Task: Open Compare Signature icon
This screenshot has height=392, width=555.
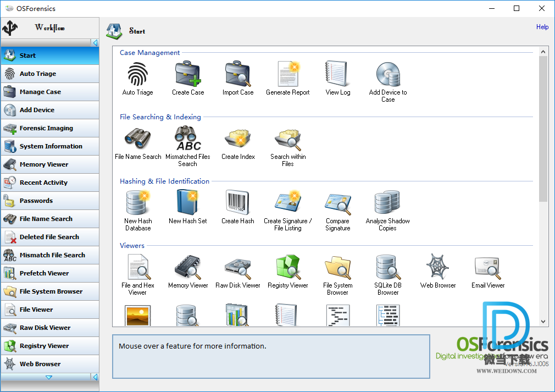Action: (x=338, y=204)
